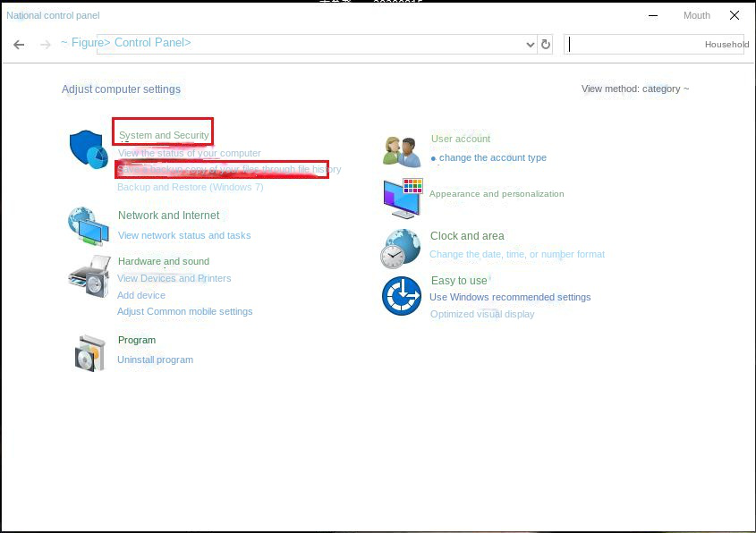Open View network status and tasks
This screenshot has height=533, width=756.
point(183,235)
